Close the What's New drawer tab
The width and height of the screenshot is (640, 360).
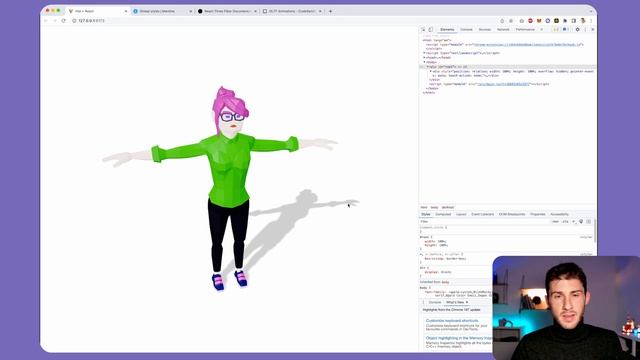(467, 302)
